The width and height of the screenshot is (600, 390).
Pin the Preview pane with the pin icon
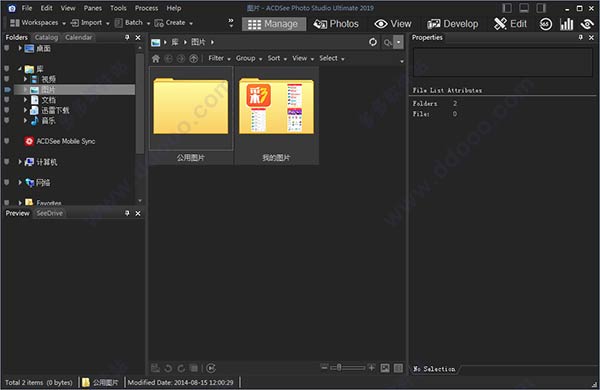point(127,213)
